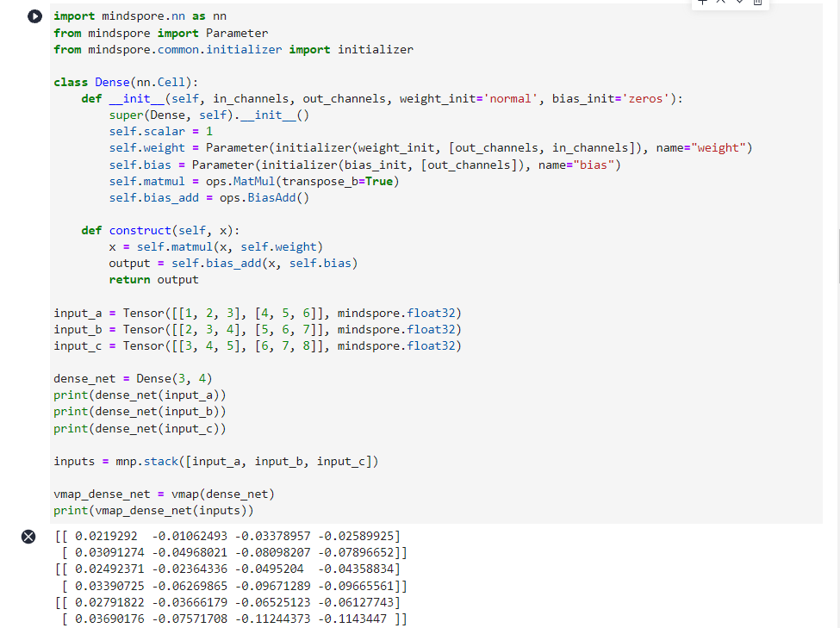
Task: Click the 'import mindspore.nn as nn' line
Action: (140, 16)
